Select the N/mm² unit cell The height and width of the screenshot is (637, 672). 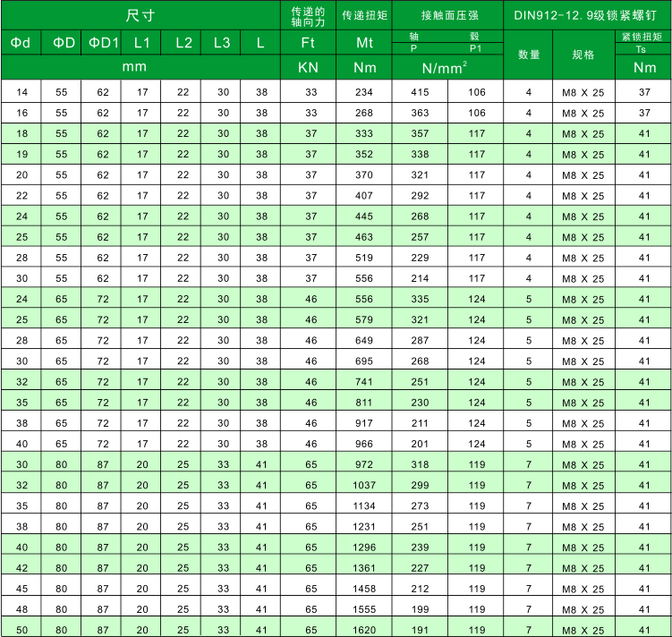click(x=449, y=67)
